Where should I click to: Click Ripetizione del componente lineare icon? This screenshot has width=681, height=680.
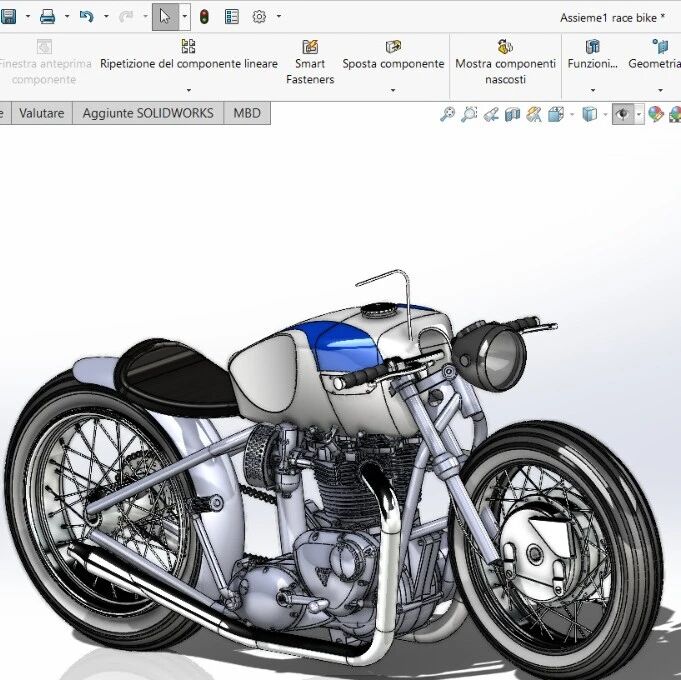pyautogui.click(x=188, y=46)
